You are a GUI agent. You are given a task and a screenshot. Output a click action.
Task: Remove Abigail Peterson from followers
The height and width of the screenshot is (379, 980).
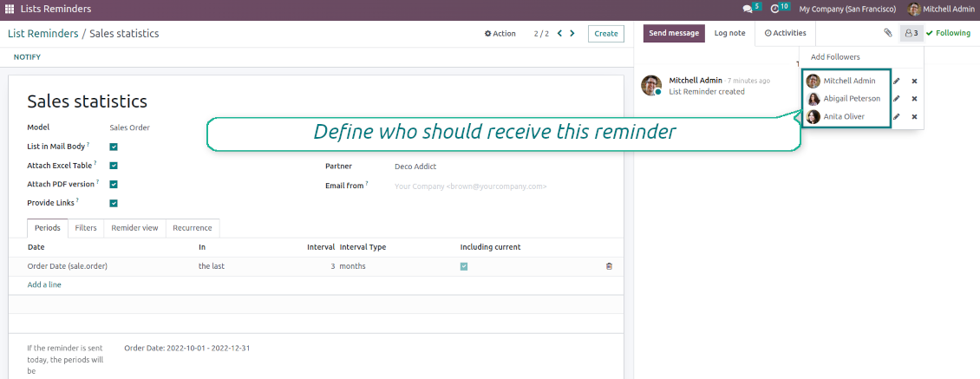(x=914, y=99)
